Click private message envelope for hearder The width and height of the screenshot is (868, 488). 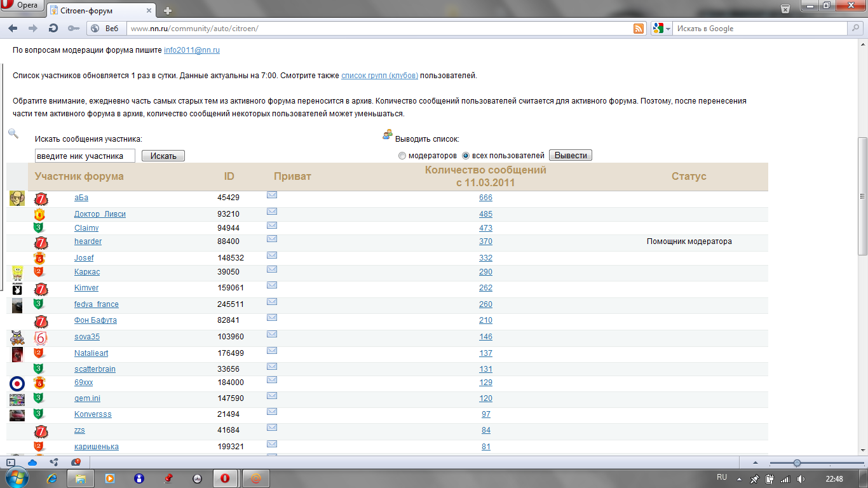[272, 239]
